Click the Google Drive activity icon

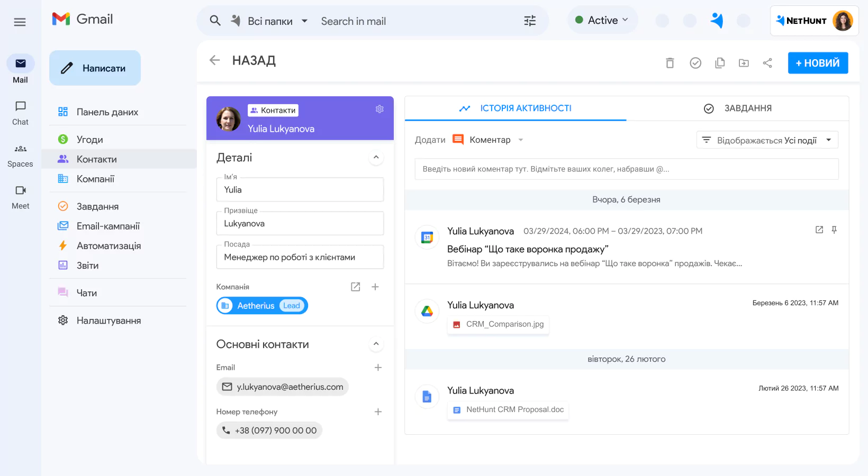[427, 312]
